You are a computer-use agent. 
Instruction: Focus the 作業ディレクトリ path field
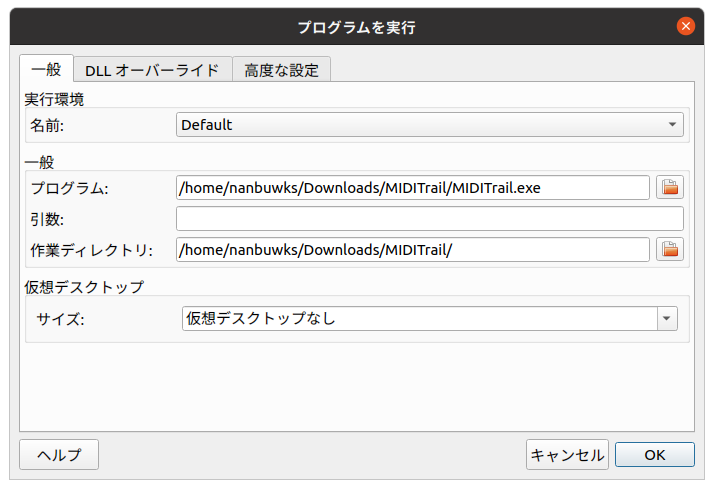(x=413, y=250)
